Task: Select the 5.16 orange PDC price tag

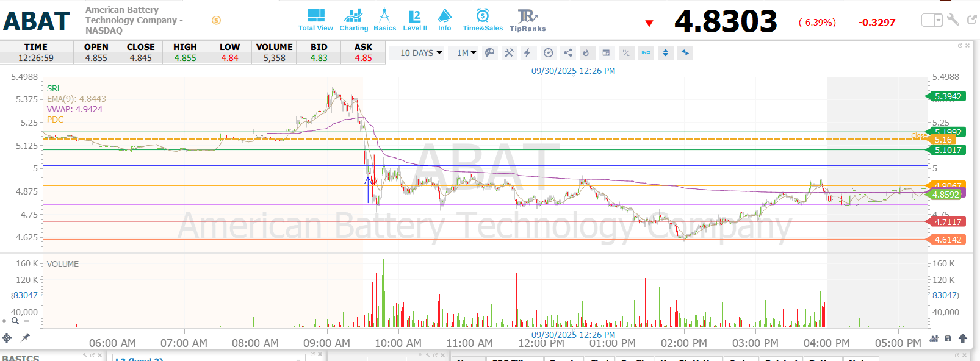Action: click(x=942, y=140)
